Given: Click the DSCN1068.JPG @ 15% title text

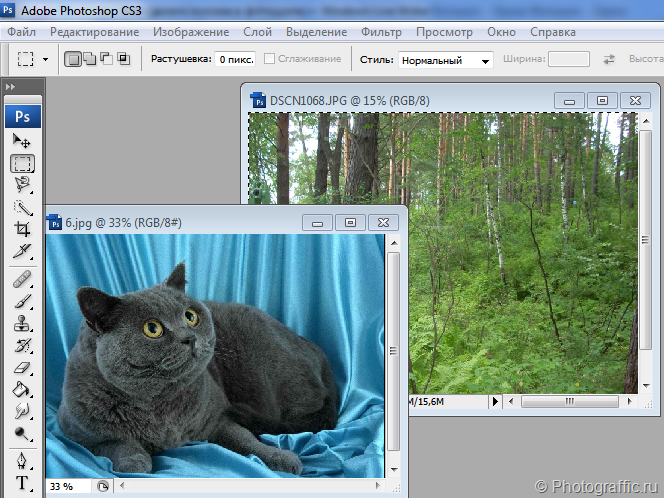Looking at the screenshot, I should click(349, 101).
